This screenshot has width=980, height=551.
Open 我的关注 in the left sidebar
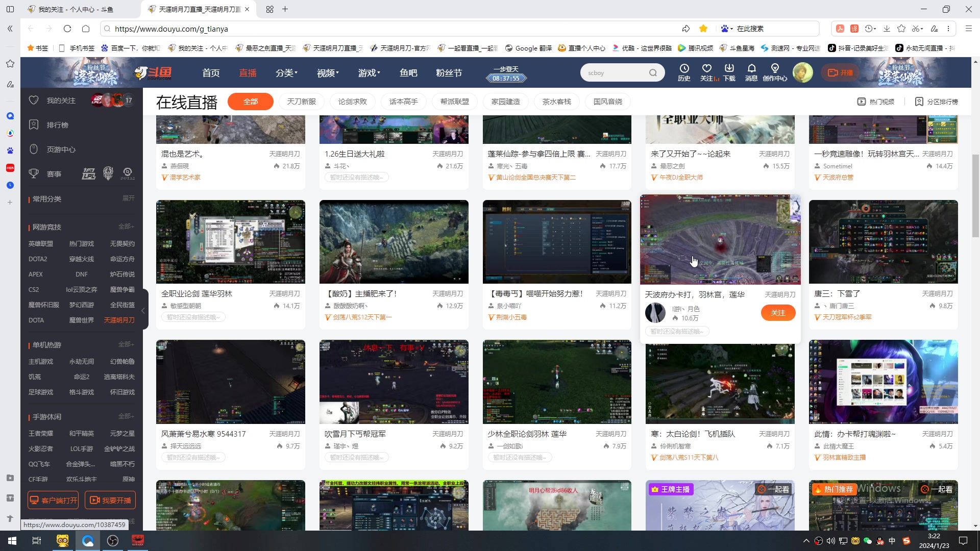tap(61, 101)
